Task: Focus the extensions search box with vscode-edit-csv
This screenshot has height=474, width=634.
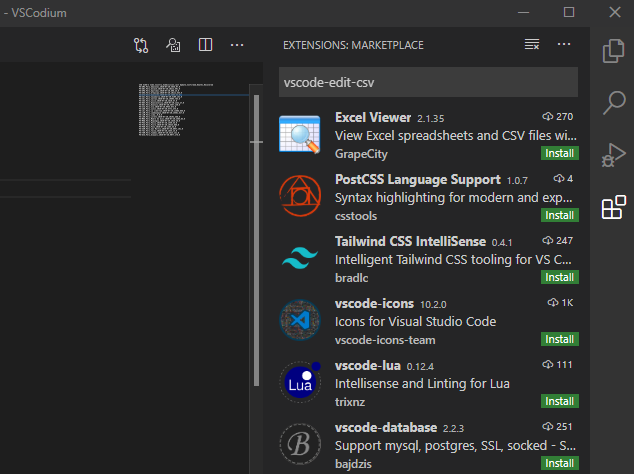Action: point(428,83)
